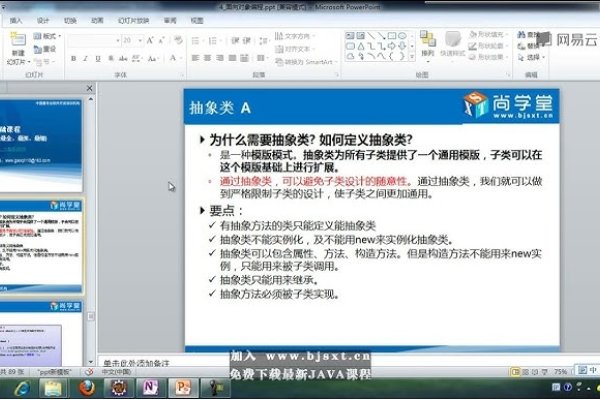Select the triangle shape
This screenshot has height=400, width=600.
[x=360, y=46]
